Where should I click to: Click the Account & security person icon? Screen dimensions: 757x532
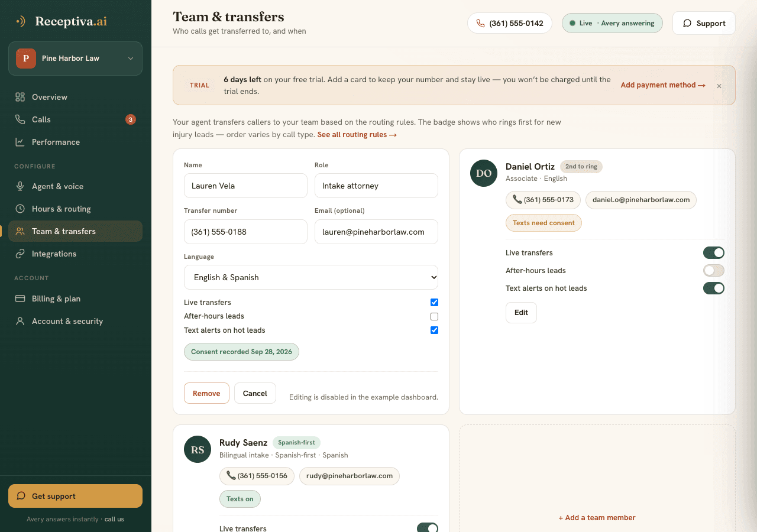point(20,321)
